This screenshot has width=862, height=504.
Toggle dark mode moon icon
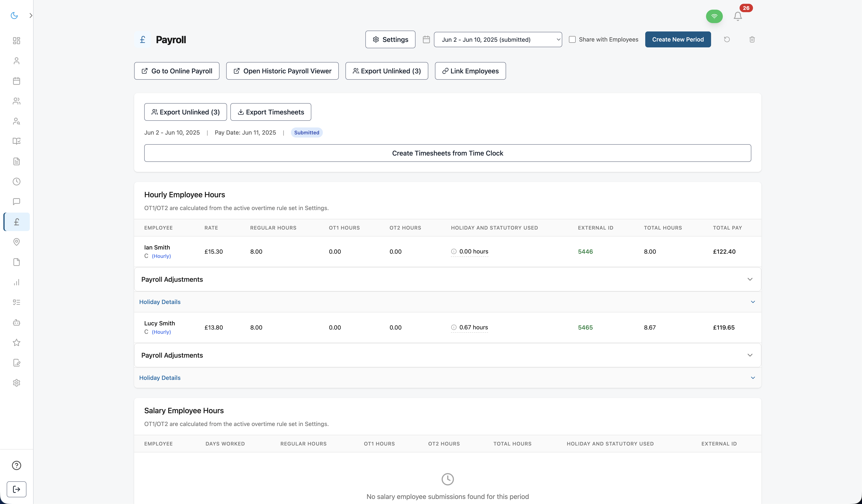(x=14, y=15)
